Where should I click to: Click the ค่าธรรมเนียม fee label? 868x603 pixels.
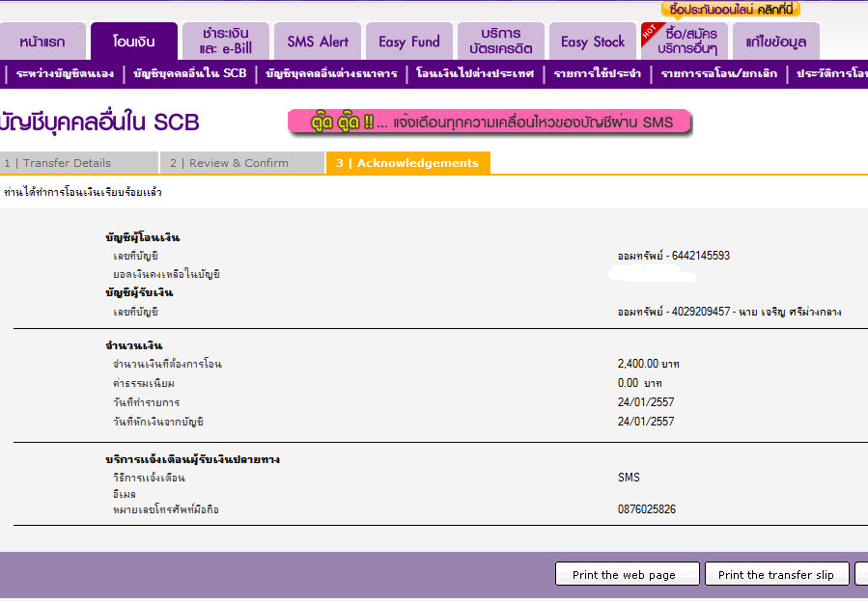[143, 383]
